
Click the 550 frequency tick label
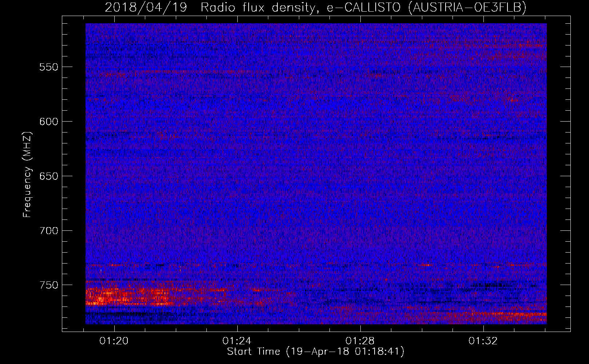[49, 67]
